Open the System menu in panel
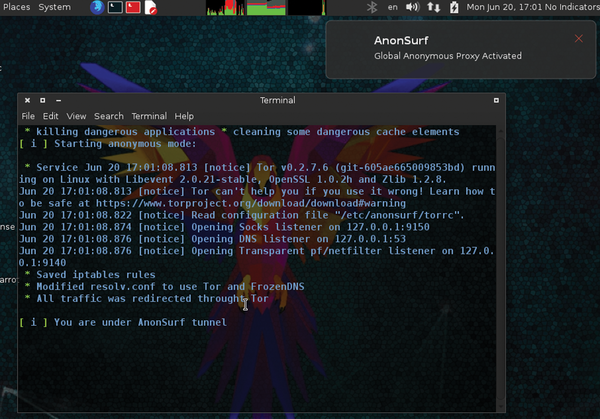The height and width of the screenshot is (419, 600). click(x=54, y=7)
